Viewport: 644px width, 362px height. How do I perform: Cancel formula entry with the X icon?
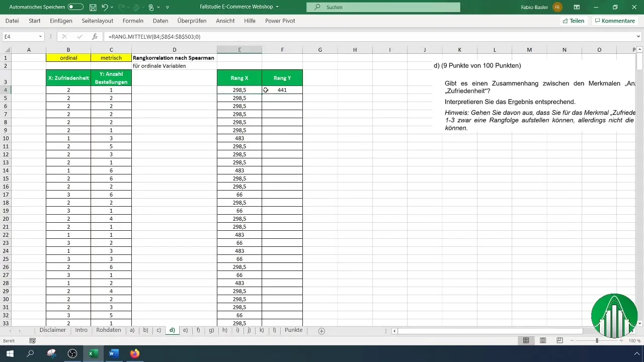click(64, 37)
